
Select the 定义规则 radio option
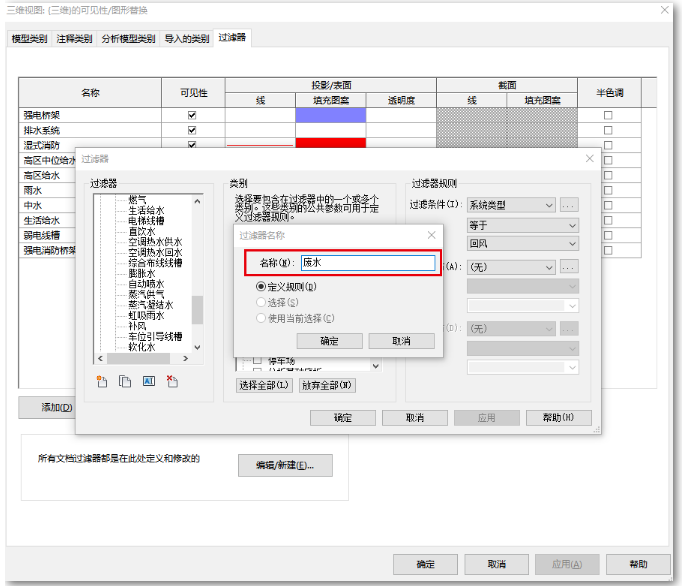pyautogui.click(x=261, y=287)
